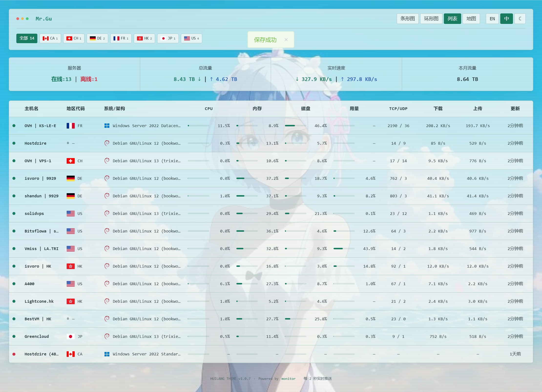Filter servers by CA flag
Screen dimensions: 542x392
50,38
